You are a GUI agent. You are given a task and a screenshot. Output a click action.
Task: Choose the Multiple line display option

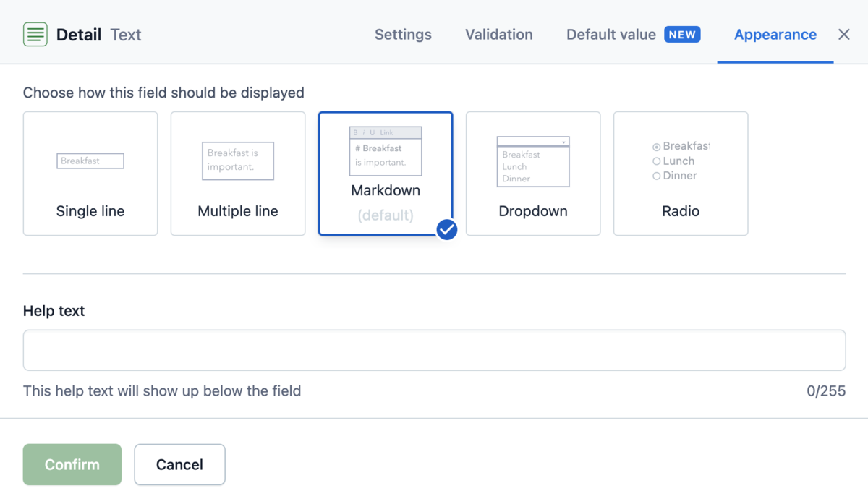[238, 174]
